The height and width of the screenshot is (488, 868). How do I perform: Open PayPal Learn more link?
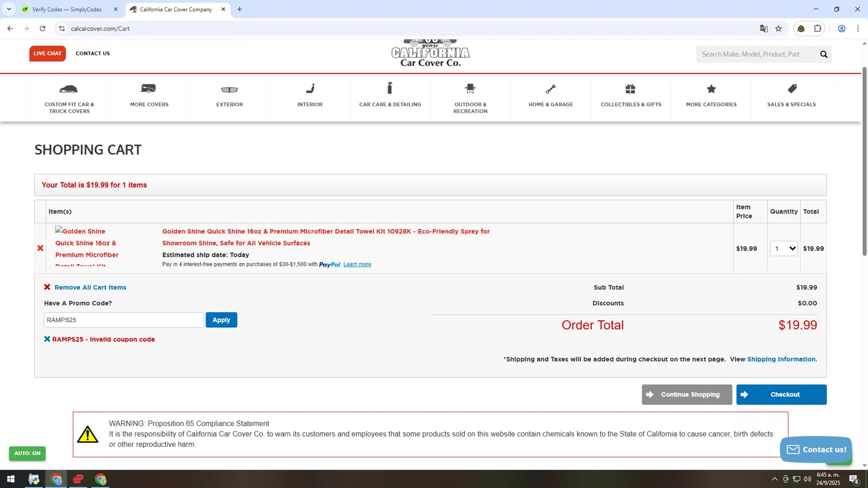tap(357, 264)
